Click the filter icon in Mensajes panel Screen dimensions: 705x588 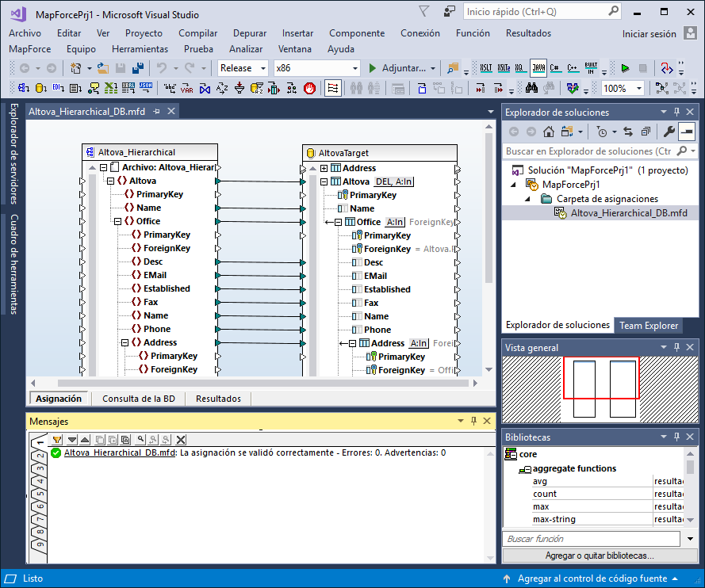point(57,439)
